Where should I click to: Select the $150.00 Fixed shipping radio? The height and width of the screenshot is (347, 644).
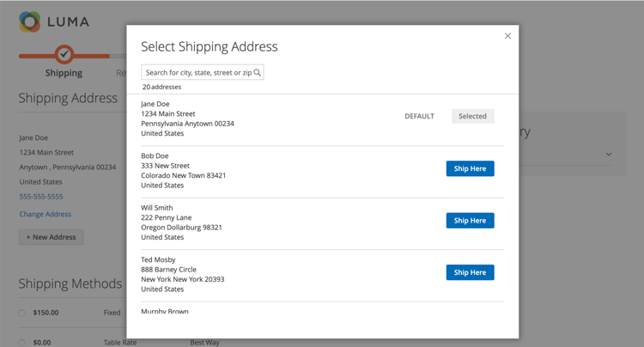click(21, 313)
